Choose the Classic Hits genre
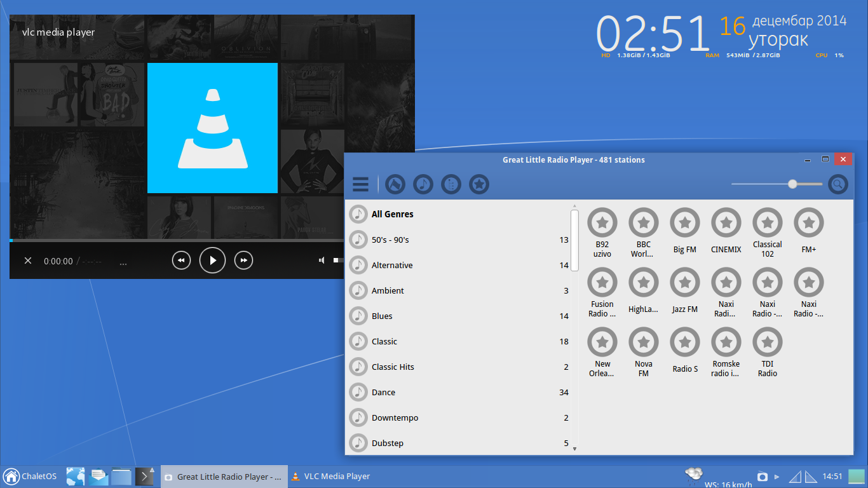Image resolution: width=868 pixels, height=488 pixels. (x=458, y=367)
